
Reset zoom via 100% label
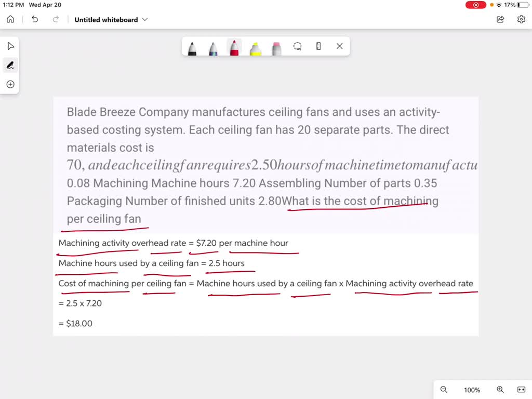point(472,390)
